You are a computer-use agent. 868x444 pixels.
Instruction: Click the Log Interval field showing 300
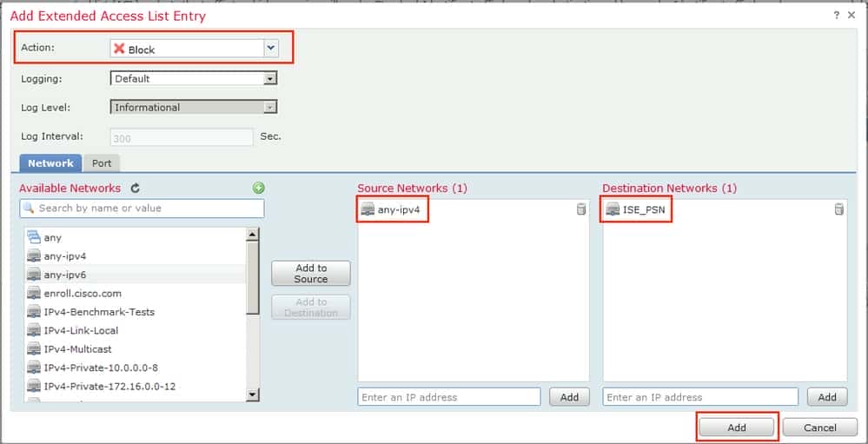coord(182,138)
